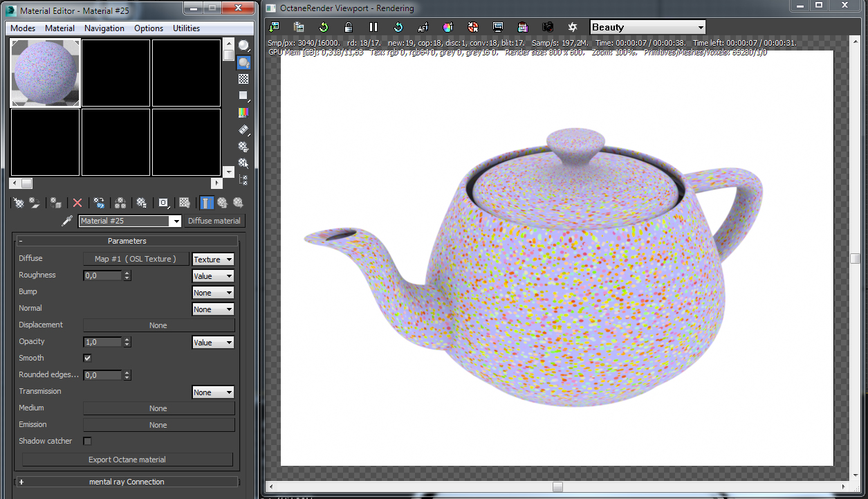868x499 pixels.
Task: Click render region icon in Octane
Action: (x=473, y=27)
